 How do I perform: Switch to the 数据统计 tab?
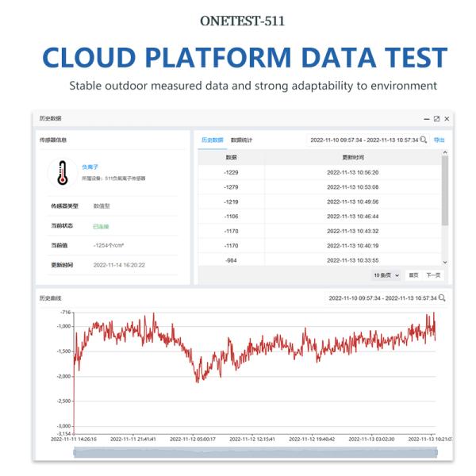click(x=241, y=140)
